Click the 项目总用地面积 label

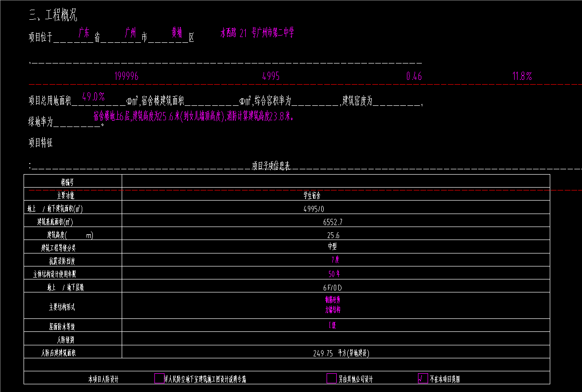pos(50,101)
